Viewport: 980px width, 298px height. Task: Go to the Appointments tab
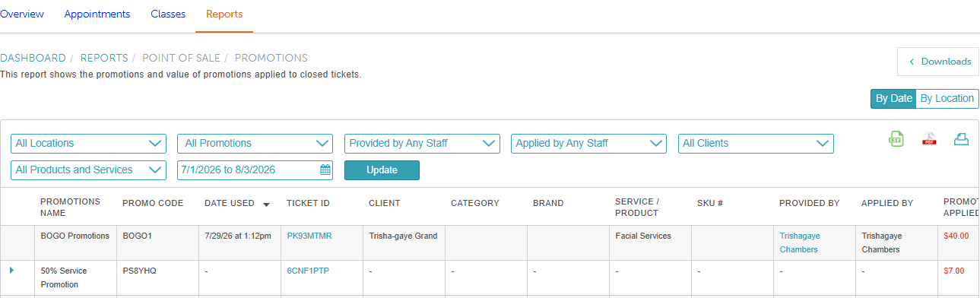97,14
